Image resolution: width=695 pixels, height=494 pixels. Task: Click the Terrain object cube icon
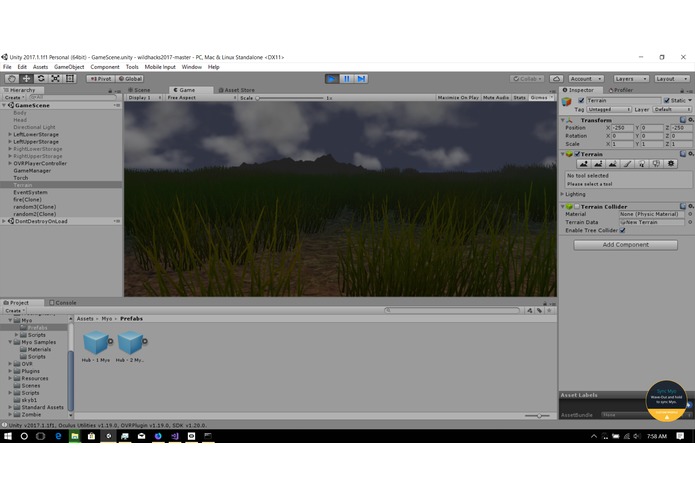coord(567,101)
